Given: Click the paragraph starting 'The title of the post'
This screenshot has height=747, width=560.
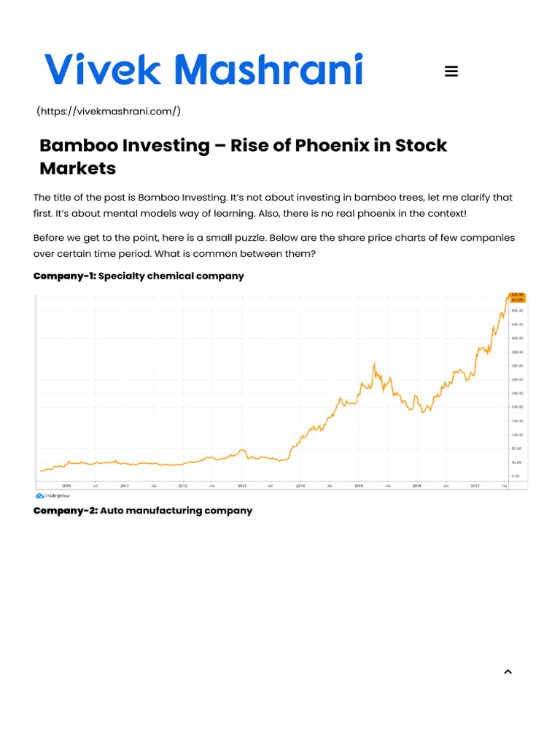Looking at the screenshot, I should 273,205.
